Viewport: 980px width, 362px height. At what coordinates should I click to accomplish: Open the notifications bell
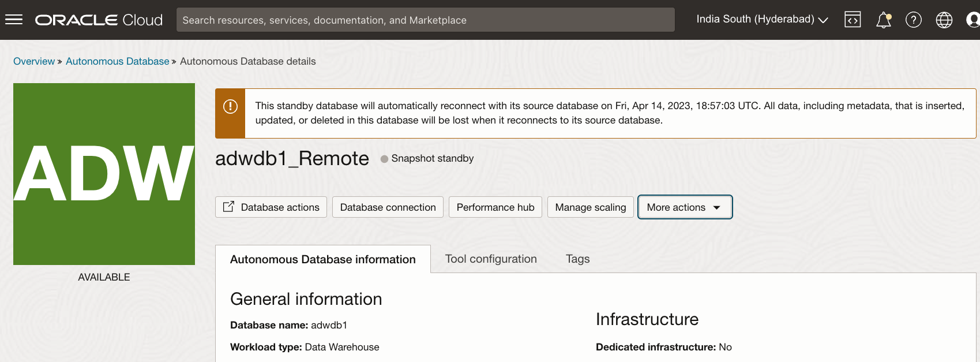[x=883, y=20]
